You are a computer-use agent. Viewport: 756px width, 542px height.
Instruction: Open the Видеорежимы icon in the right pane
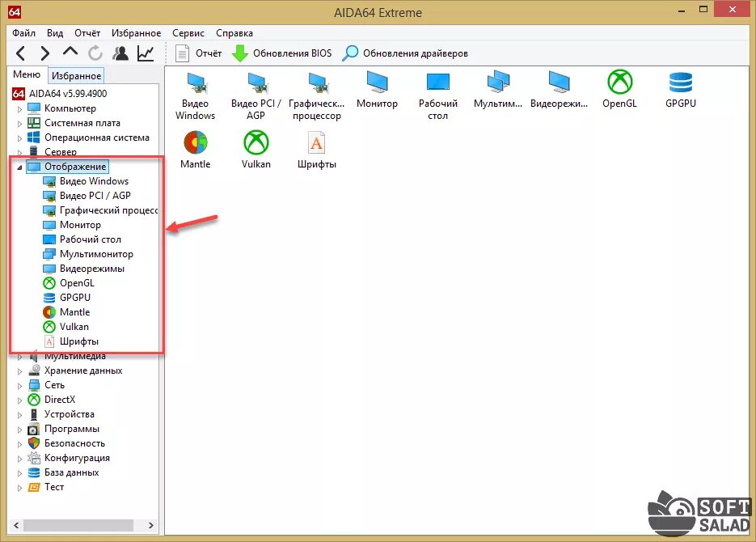pyautogui.click(x=559, y=90)
